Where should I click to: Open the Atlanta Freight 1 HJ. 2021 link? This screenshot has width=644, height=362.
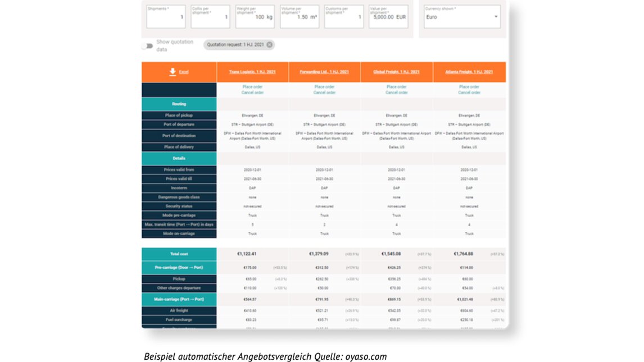click(469, 72)
